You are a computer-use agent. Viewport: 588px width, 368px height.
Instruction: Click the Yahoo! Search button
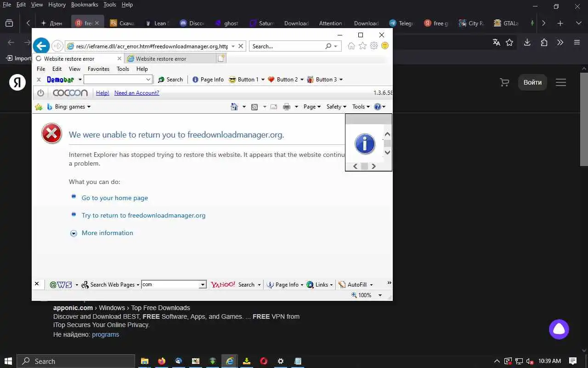[x=232, y=285]
